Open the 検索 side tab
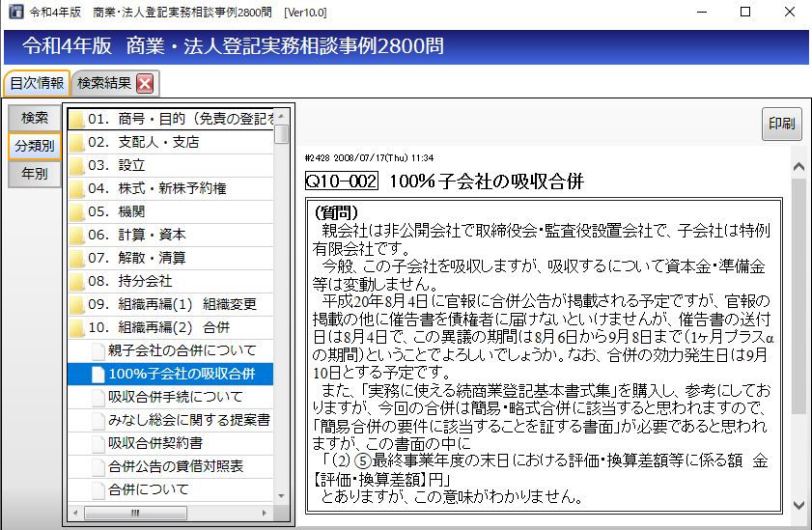Viewport: 812px width, 530px height. click(x=35, y=118)
